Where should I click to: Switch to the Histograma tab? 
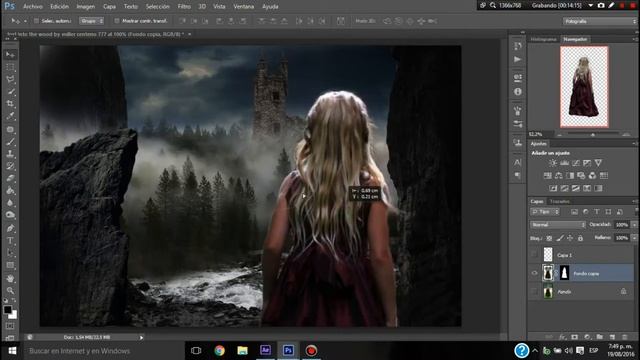pos(543,39)
